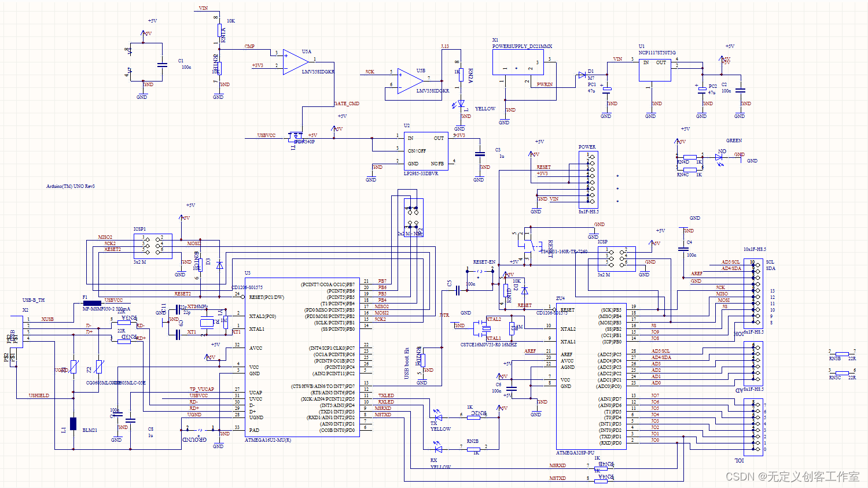The image size is (868, 488).
Task: Click the VIN label at top
Action: [203, 8]
